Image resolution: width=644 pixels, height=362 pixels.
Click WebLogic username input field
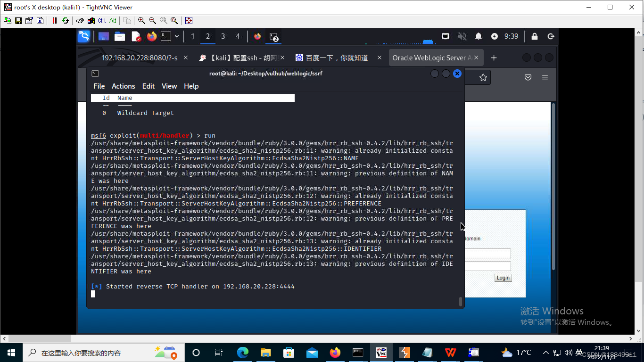[x=487, y=254]
